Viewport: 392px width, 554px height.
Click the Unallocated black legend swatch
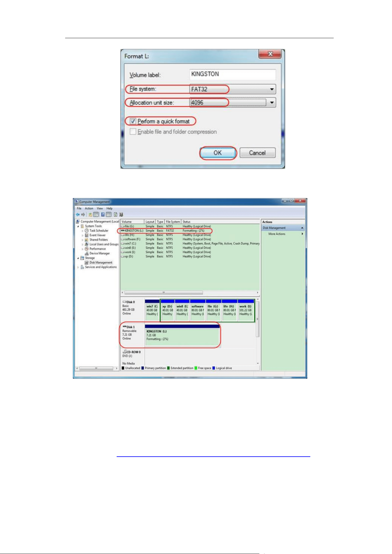point(123,368)
